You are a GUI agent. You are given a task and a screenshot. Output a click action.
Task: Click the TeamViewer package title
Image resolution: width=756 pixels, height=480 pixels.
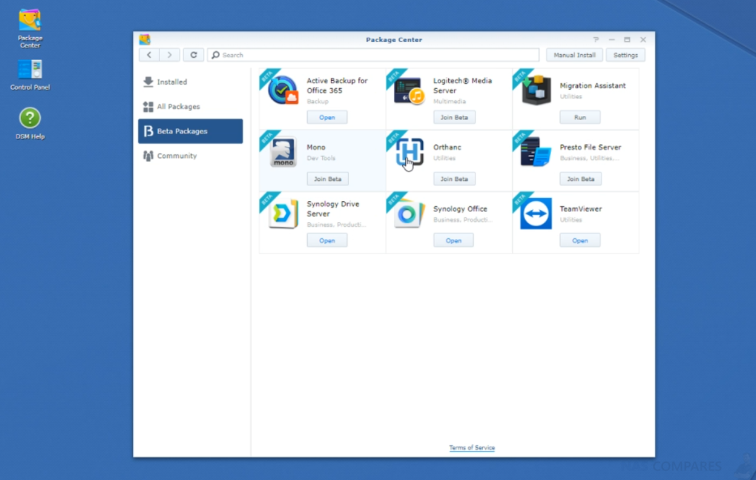point(580,209)
